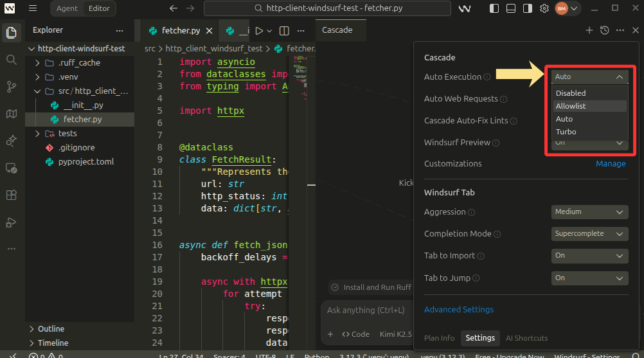Toggle primary side bar layout icon

[494, 8]
